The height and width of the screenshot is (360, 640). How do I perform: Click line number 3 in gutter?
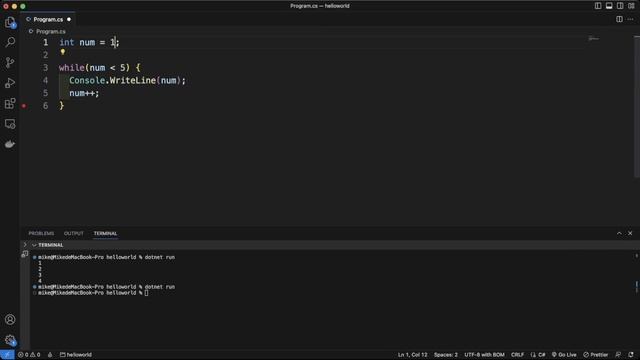[x=45, y=68]
